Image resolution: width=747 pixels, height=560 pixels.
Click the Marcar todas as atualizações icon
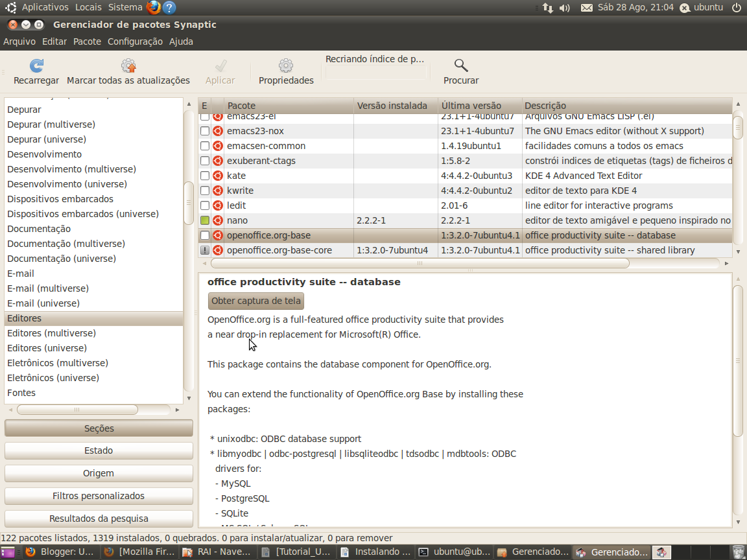(128, 65)
